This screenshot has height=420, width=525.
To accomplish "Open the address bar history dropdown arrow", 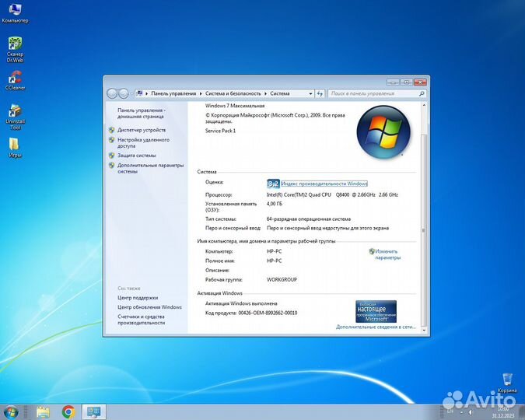I will click(310, 93).
